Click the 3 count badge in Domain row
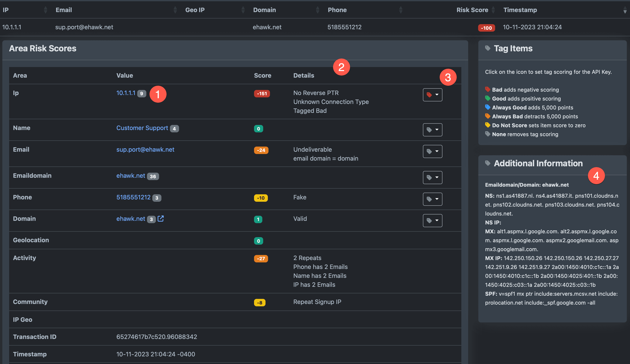630x364 pixels. [151, 220]
